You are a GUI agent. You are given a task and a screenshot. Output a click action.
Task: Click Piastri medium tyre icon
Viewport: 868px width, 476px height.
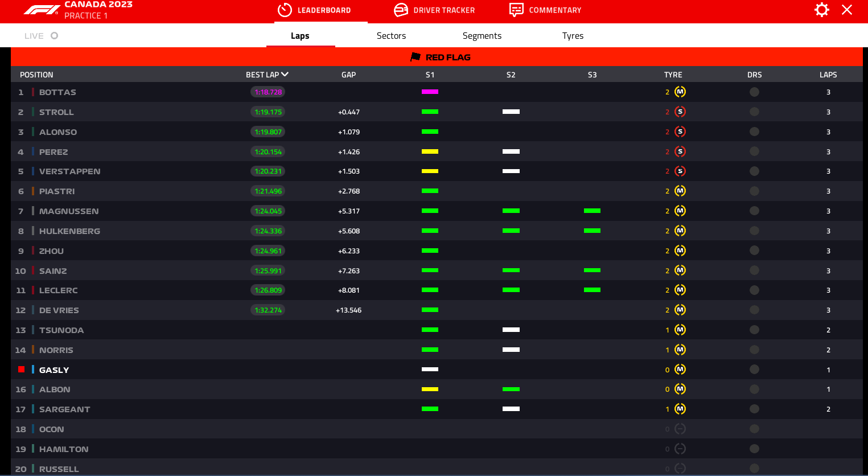coord(680,191)
